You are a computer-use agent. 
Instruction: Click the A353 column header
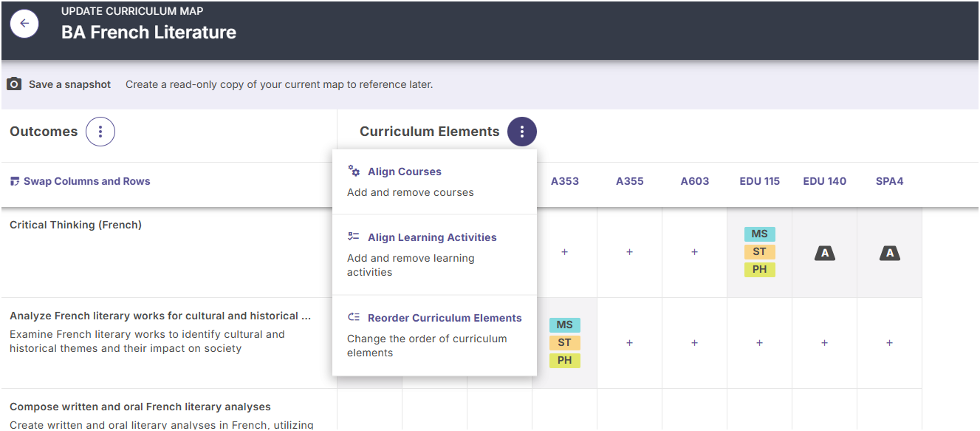click(565, 181)
